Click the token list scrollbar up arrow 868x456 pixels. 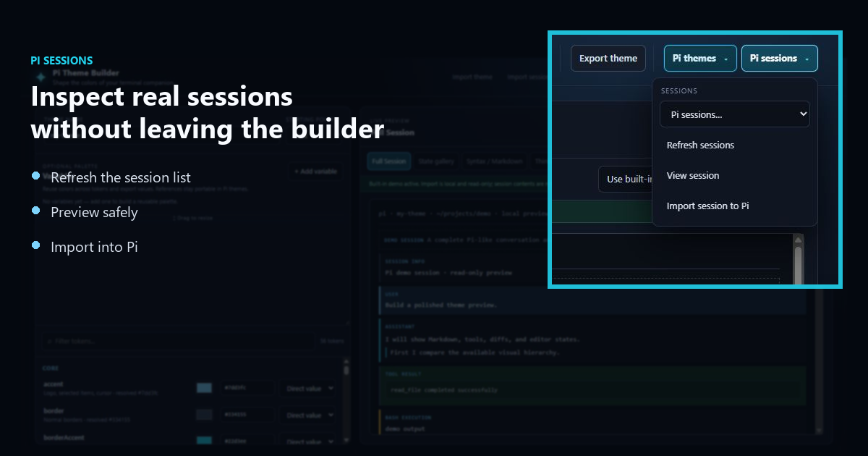click(x=346, y=362)
